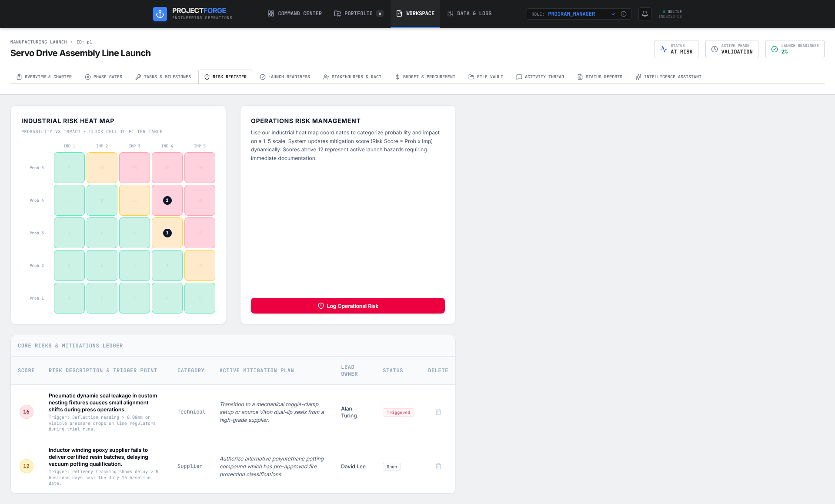Filter by Prob 2 Imp 5 heat map cell
835x504 pixels.
pyautogui.click(x=200, y=266)
